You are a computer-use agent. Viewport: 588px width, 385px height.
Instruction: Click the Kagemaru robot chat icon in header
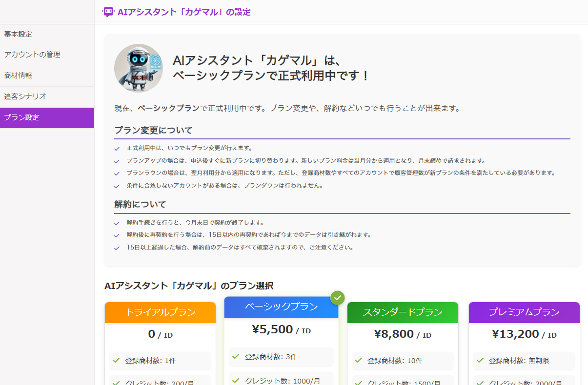click(108, 12)
